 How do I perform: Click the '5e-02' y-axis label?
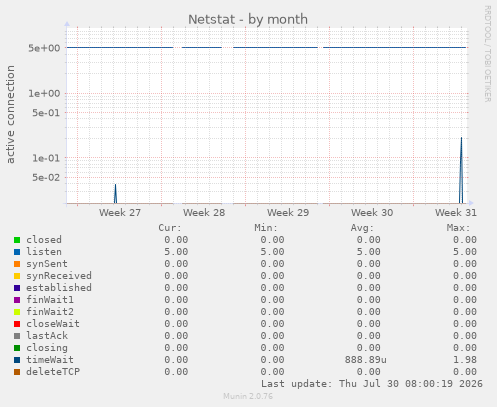pyautogui.click(x=46, y=177)
